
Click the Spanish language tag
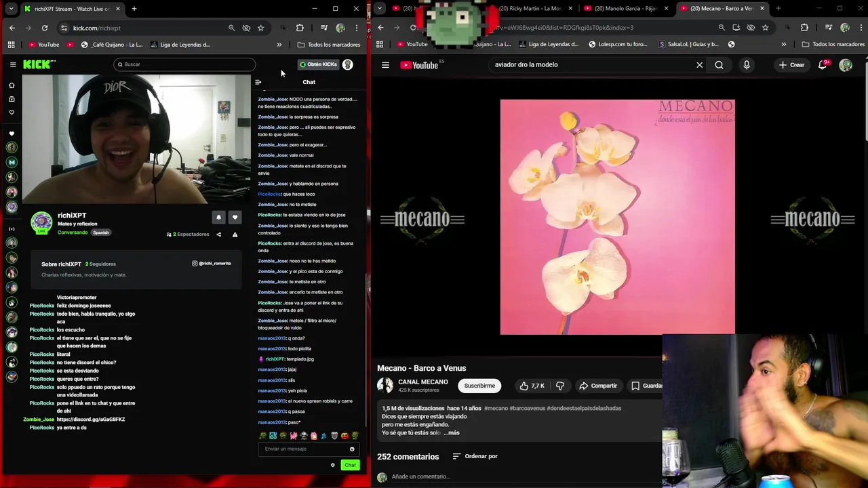point(101,232)
